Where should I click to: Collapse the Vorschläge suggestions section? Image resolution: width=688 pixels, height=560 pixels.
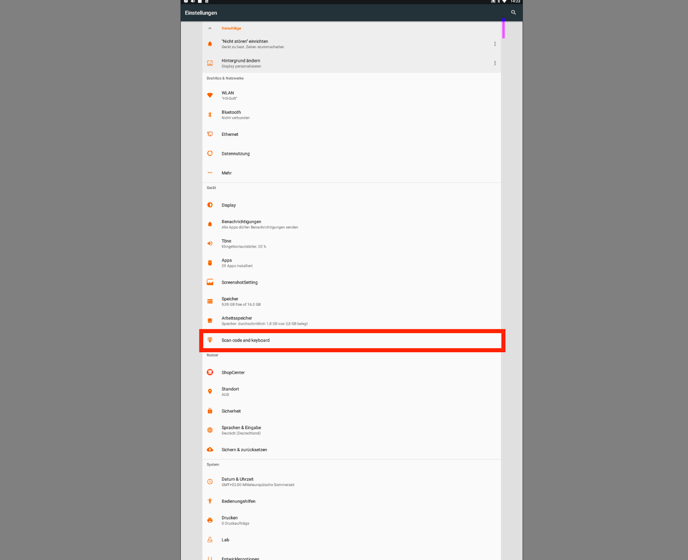[210, 28]
